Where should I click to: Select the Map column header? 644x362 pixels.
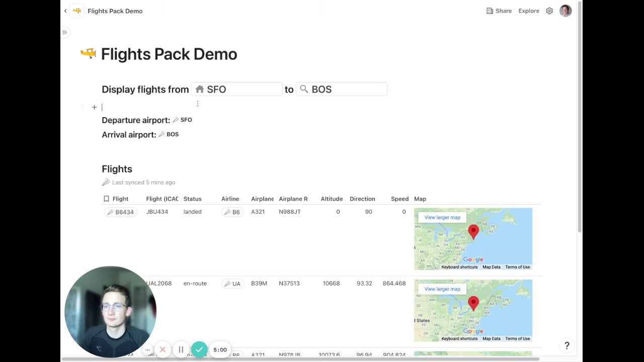[420, 199]
